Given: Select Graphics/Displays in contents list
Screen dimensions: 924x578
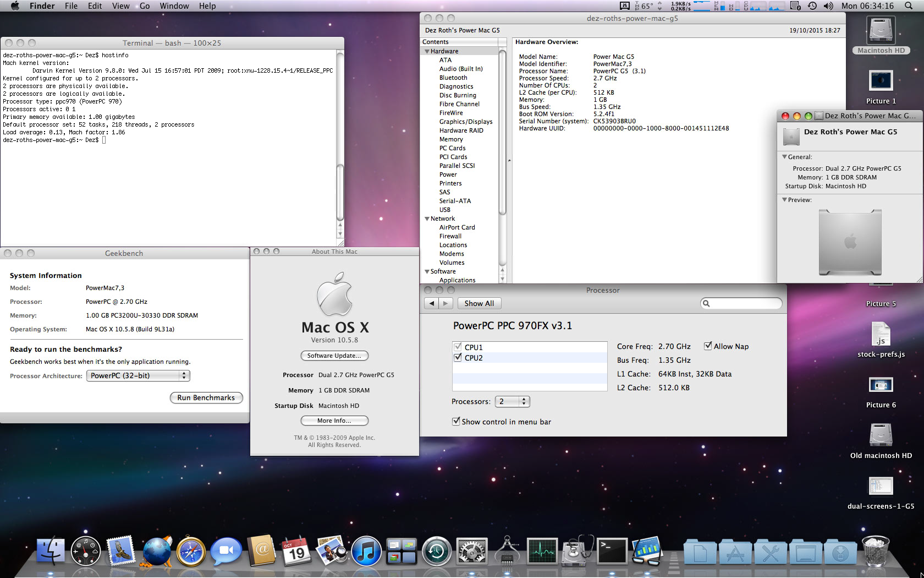Looking at the screenshot, I should point(466,122).
